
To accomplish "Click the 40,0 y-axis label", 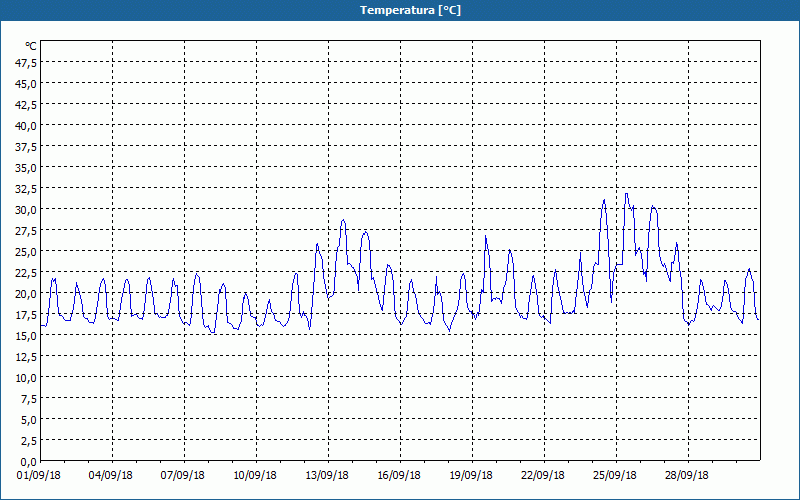I will (26, 126).
